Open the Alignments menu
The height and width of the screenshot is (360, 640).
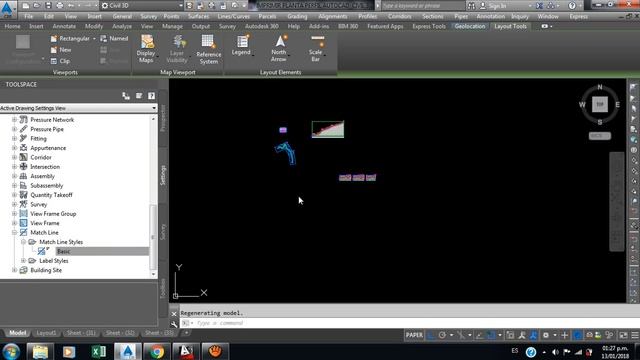click(x=333, y=16)
